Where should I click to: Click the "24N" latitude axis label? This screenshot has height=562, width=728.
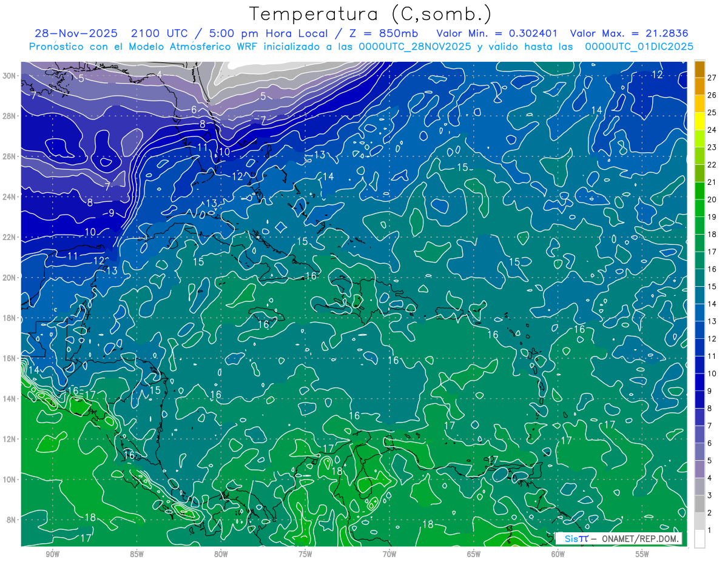tap(10, 197)
